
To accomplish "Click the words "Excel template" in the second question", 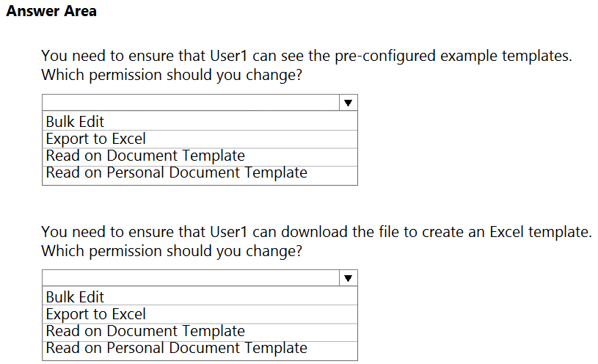I will [541, 232].
